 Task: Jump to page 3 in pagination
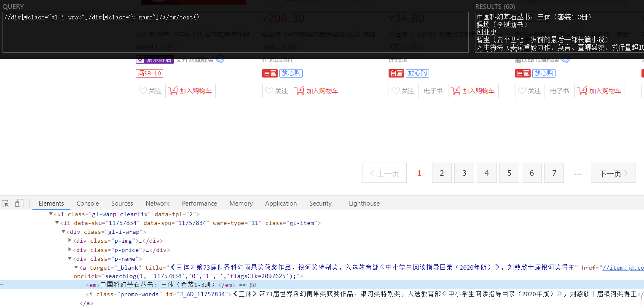[x=464, y=173]
